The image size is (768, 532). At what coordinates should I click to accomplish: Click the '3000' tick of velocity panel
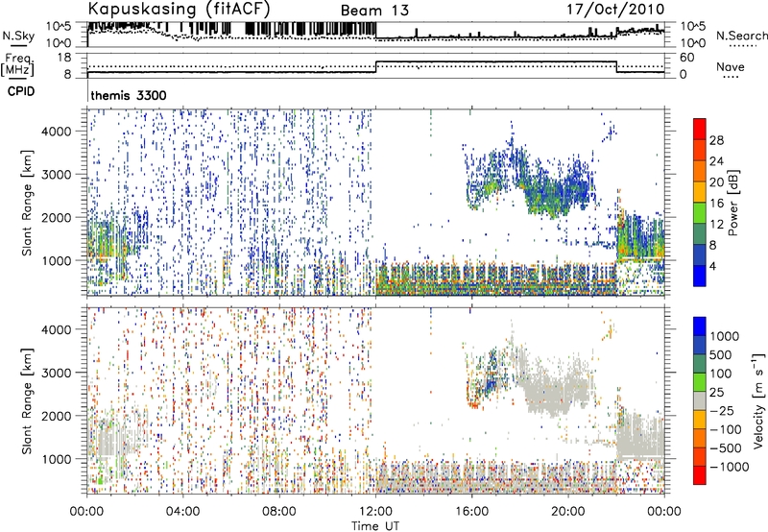point(58,373)
